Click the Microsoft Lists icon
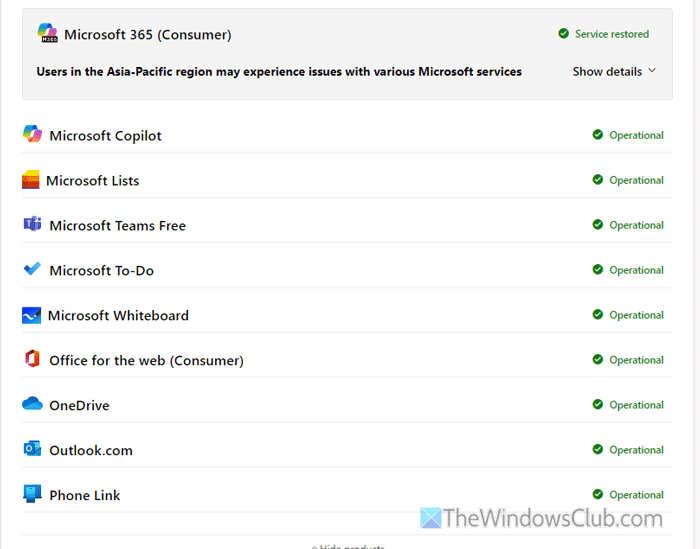The width and height of the screenshot is (700, 549). point(31,179)
